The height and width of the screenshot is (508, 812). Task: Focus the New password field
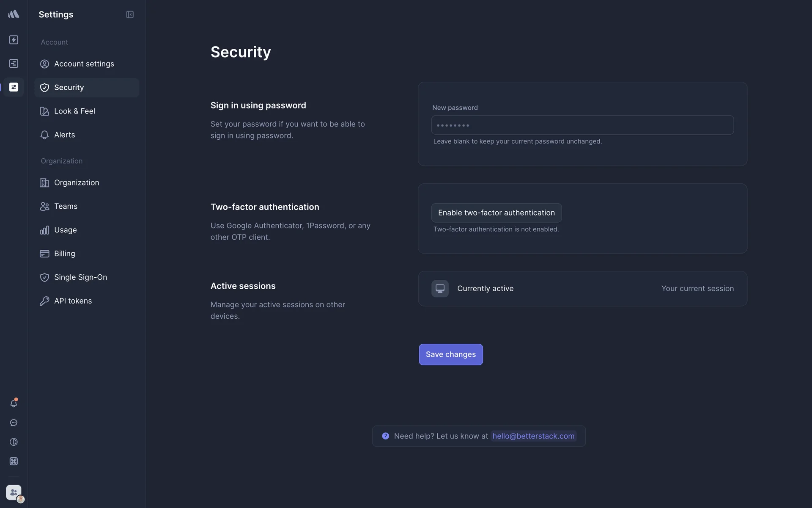coord(582,125)
